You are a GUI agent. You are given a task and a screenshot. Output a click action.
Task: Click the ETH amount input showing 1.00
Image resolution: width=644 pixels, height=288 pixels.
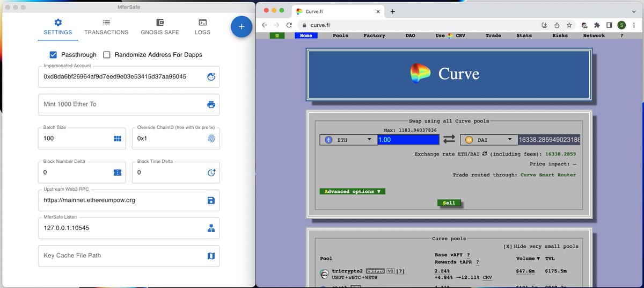(408, 140)
